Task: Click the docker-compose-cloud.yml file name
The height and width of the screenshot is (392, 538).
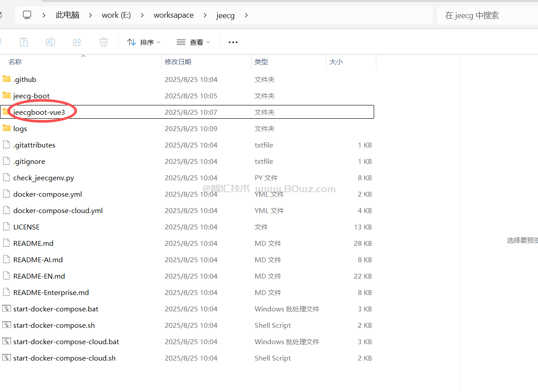Action: pos(58,211)
